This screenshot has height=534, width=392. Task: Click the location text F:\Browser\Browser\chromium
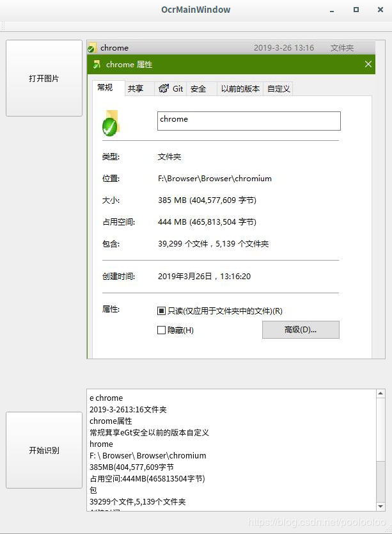(215, 179)
